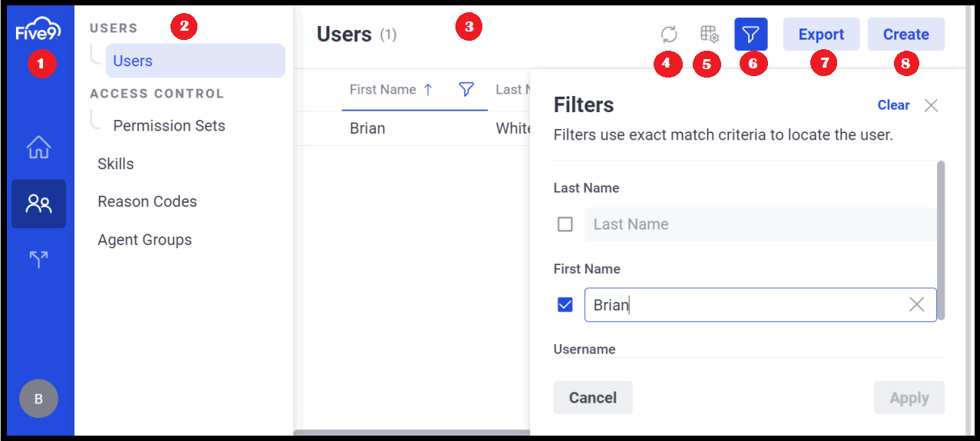
Task: Enable the Last Name filter checkbox
Action: tap(565, 224)
